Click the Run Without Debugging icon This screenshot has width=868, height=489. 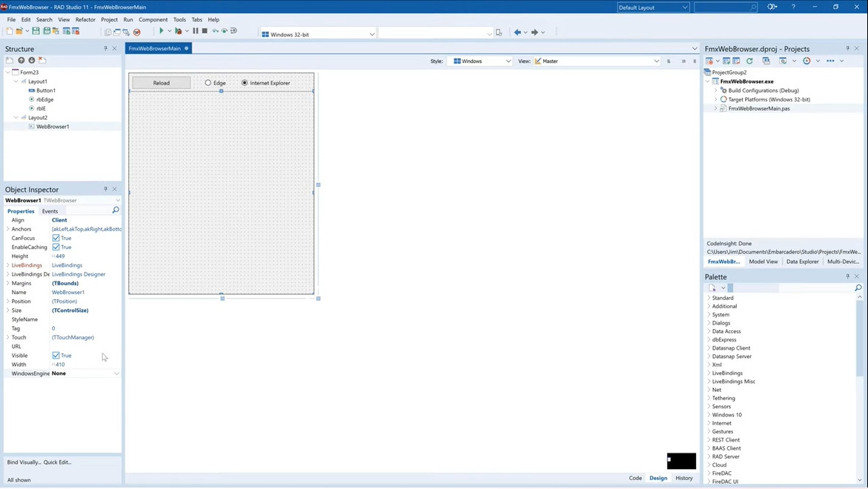(x=178, y=32)
